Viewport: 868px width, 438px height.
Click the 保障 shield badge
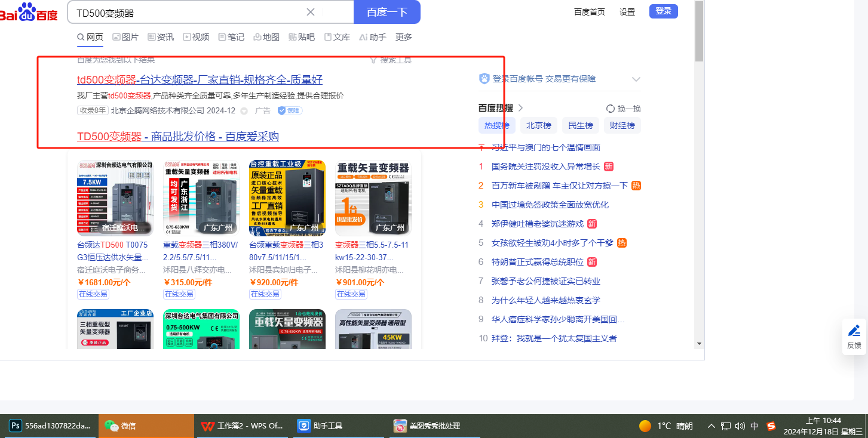[x=290, y=110]
